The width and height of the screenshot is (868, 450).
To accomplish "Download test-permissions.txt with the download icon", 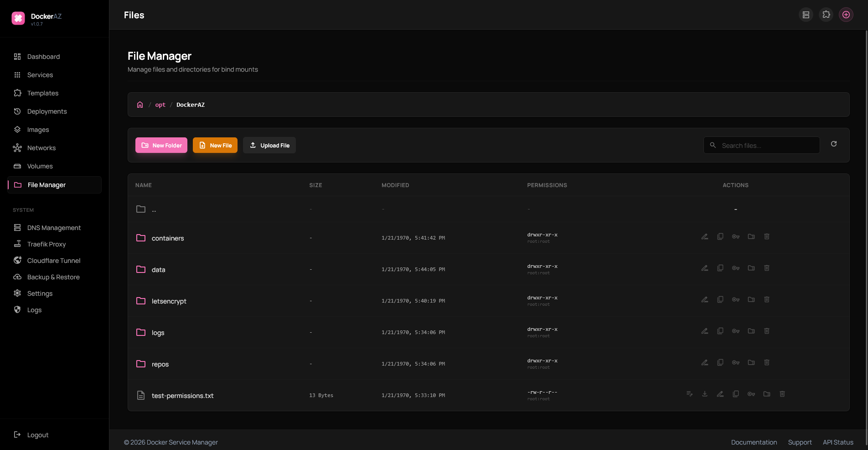I will [x=705, y=394].
